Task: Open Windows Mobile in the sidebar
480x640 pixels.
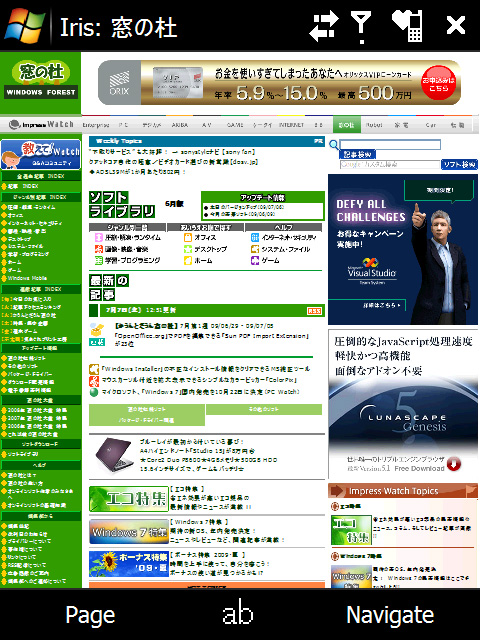Action: pos(27,278)
